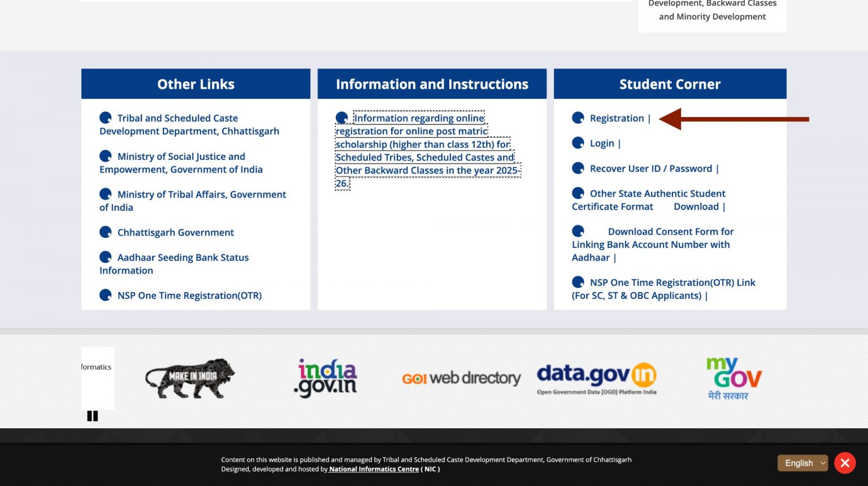Open post matric scholarship 2025-26 information link
The height and width of the screenshot is (486, 868).
point(427,150)
